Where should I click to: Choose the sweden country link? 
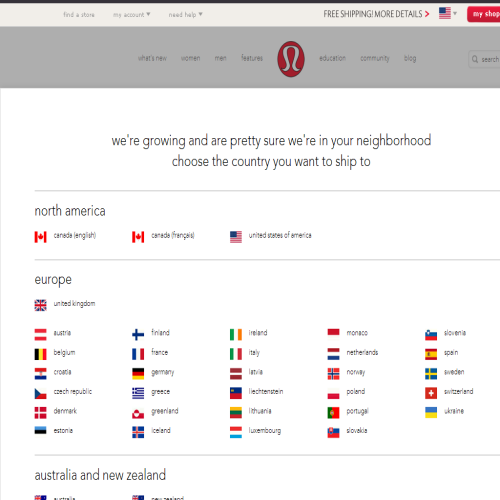point(454,372)
